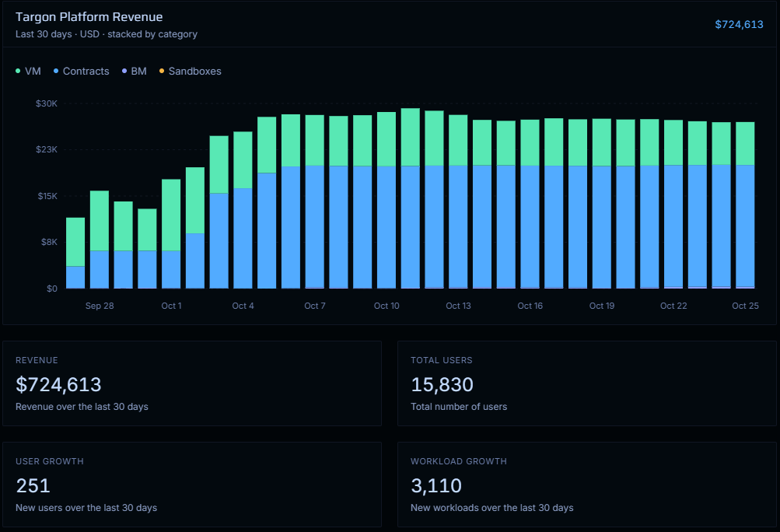This screenshot has height=532, width=780.
Task: Click the Oct 1 chart bar
Action: click(171, 233)
